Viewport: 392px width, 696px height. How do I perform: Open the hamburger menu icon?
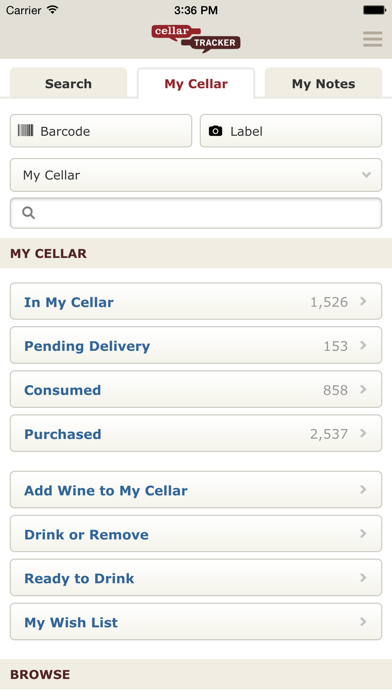pyautogui.click(x=372, y=39)
